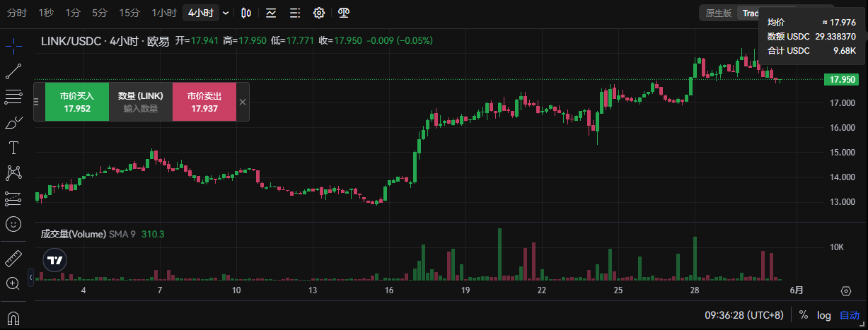Screen dimensions: 868x330
Task: Open chart settings gear in top toolbar
Action: click(319, 13)
